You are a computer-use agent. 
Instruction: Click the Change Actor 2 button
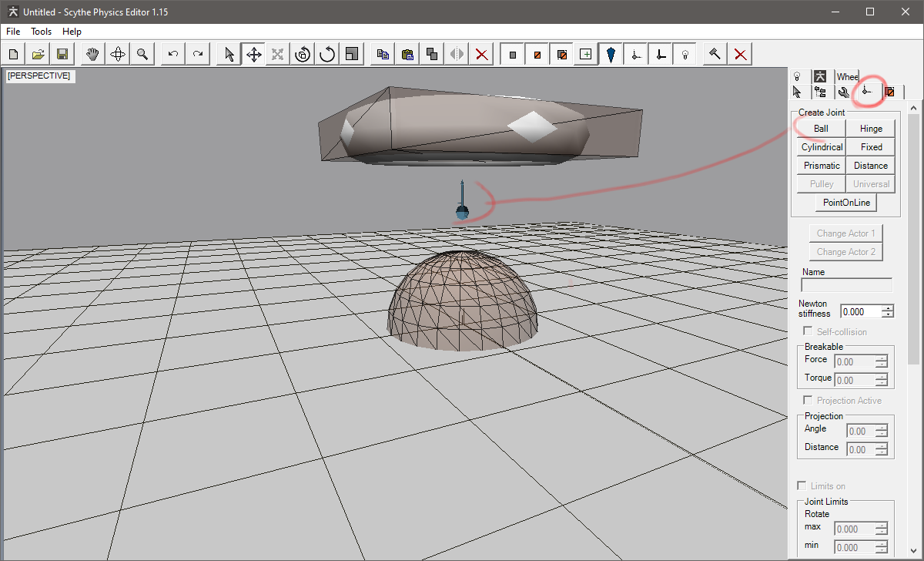coord(845,252)
